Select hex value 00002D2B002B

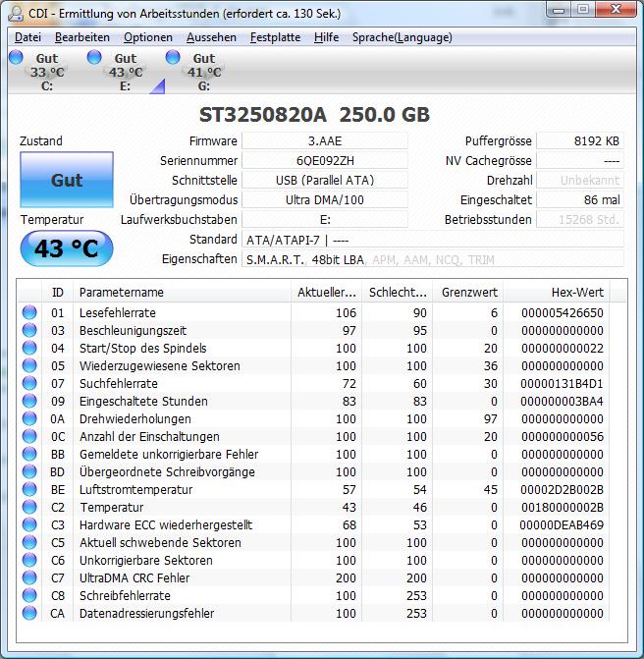[x=563, y=490]
